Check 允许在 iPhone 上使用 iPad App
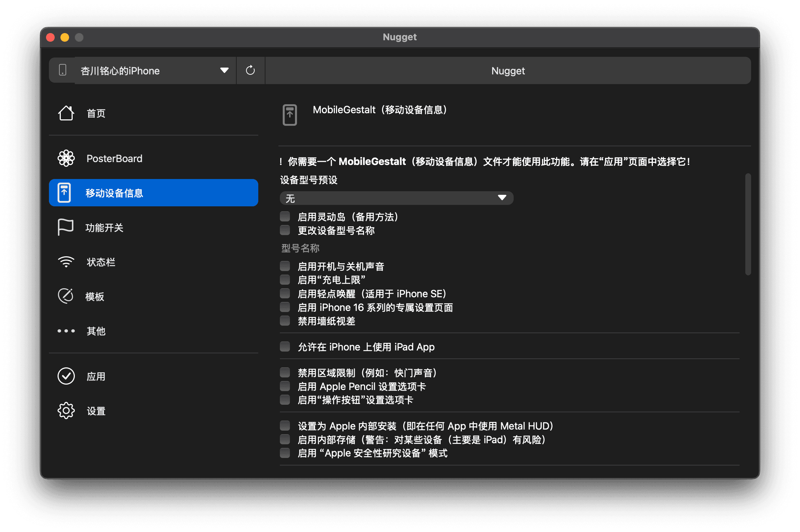 click(285, 347)
